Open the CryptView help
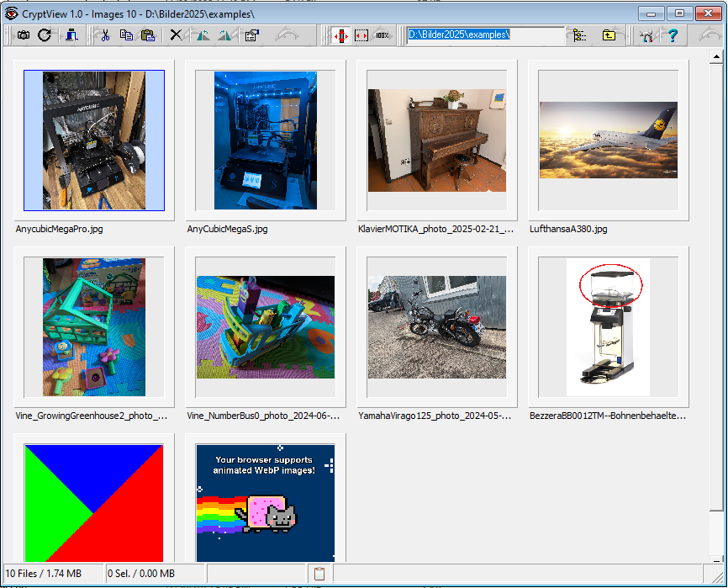Screen dimensions: 728x588 [x=673, y=35]
